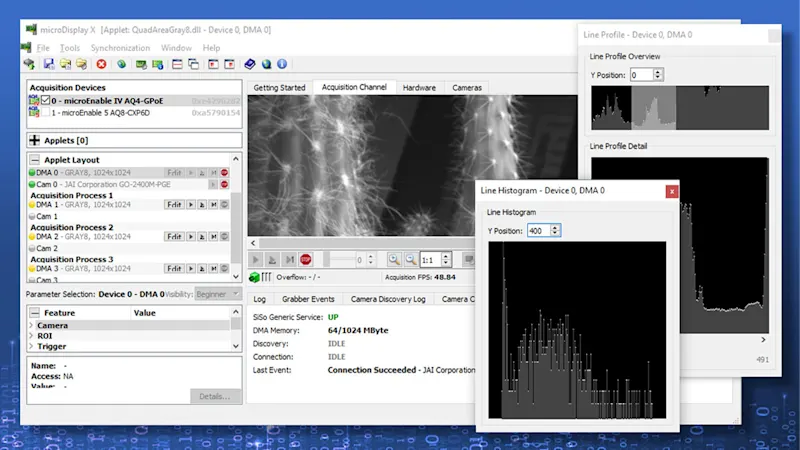Screen dimensions: 800x450
Task: Check the microEnable 5 AQ8-CXP6D device
Action: (x=46, y=113)
